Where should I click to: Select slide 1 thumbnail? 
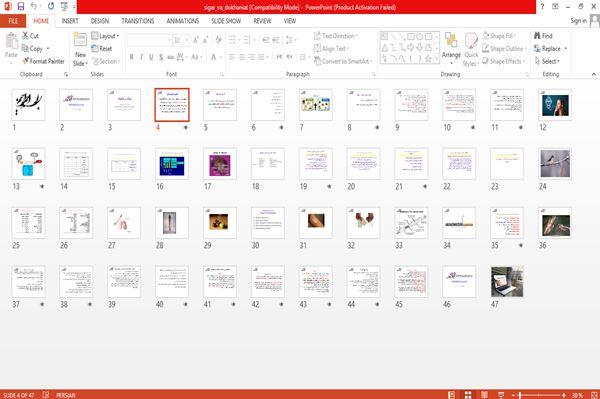28,105
